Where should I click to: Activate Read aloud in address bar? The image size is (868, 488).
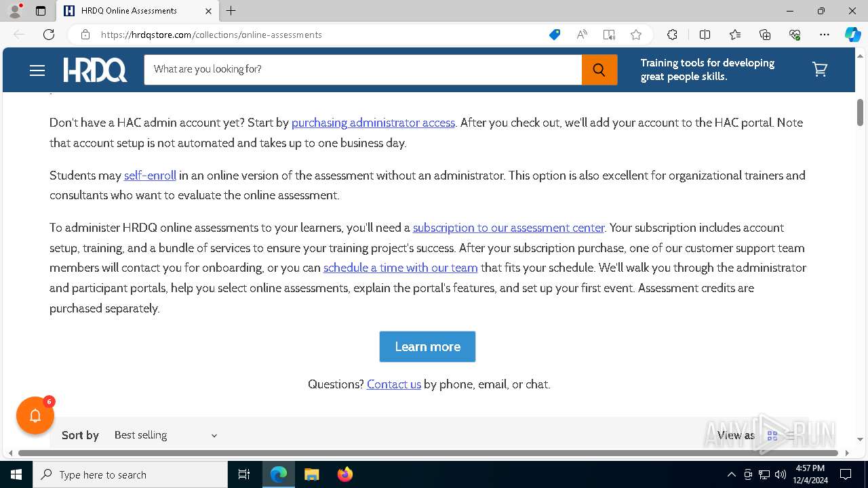(x=582, y=35)
